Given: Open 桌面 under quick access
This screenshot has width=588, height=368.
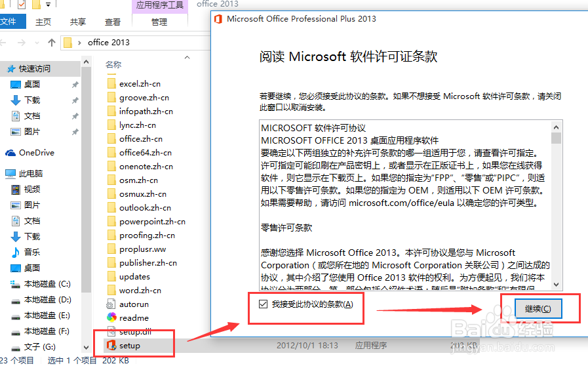Looking at the screenshot, I should coord(32,85).
